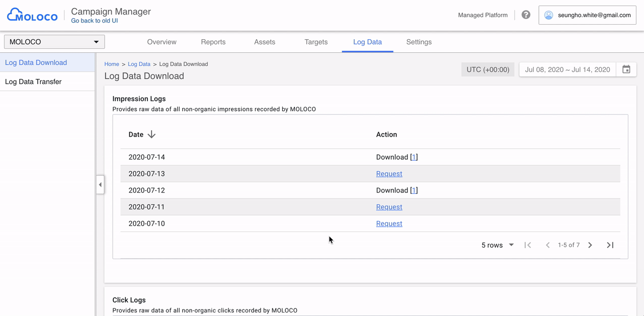Open the UTC (+00:00) timezone selector
Viewport: 644px width, 316px height.
point(488,69)
